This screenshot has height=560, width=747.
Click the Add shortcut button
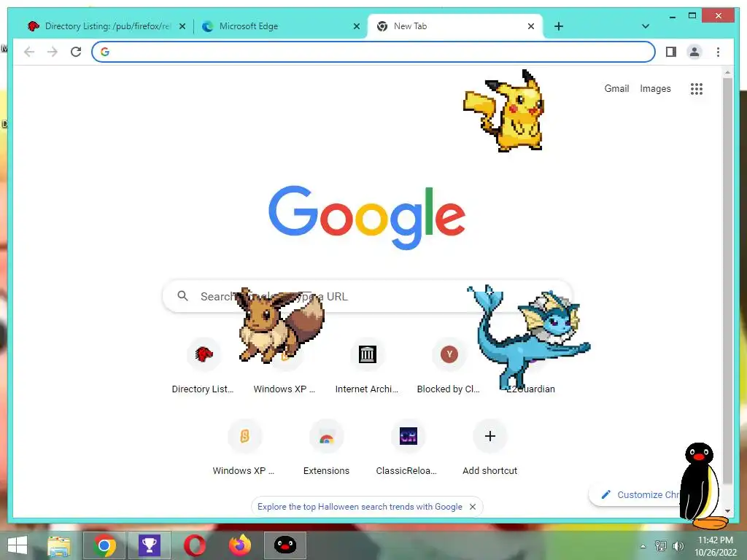tap(489, 448)
